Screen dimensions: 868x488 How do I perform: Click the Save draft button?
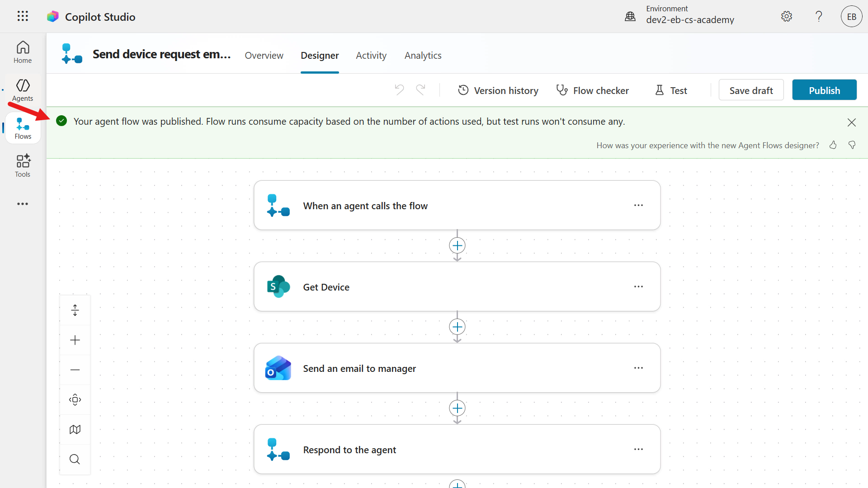pos(751,90)
